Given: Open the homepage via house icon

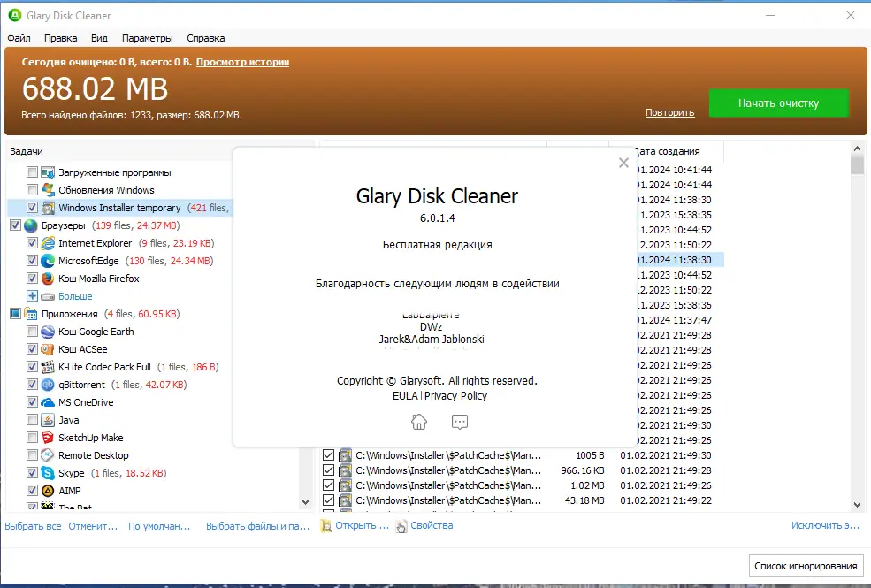Looking at the screenshot, I should 419,422.
